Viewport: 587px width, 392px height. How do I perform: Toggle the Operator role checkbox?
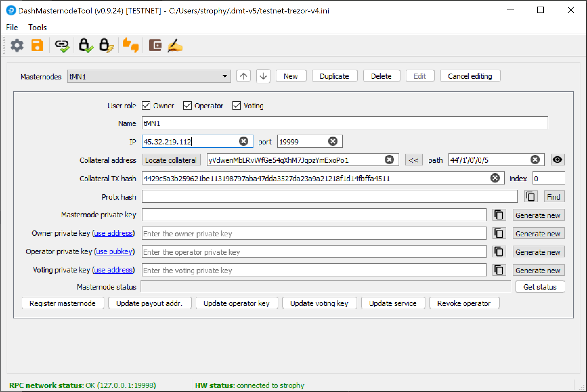coord(187,105)
